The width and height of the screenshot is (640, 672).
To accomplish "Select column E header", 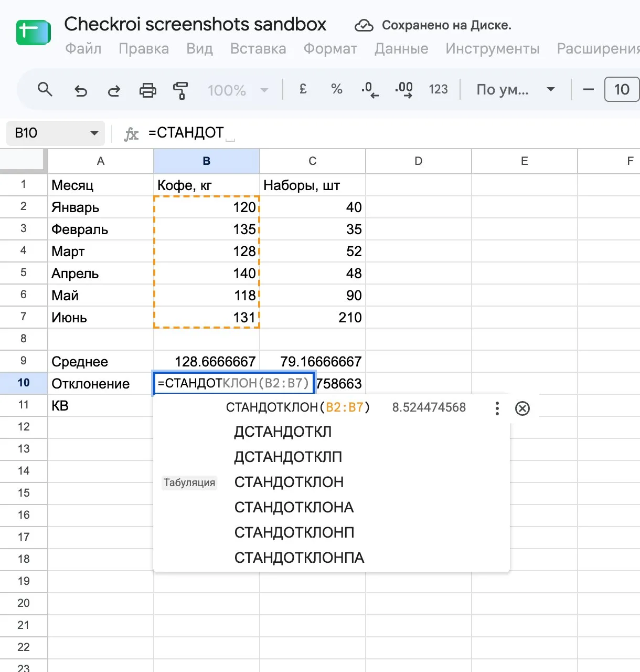I will [x=525, y=161].
